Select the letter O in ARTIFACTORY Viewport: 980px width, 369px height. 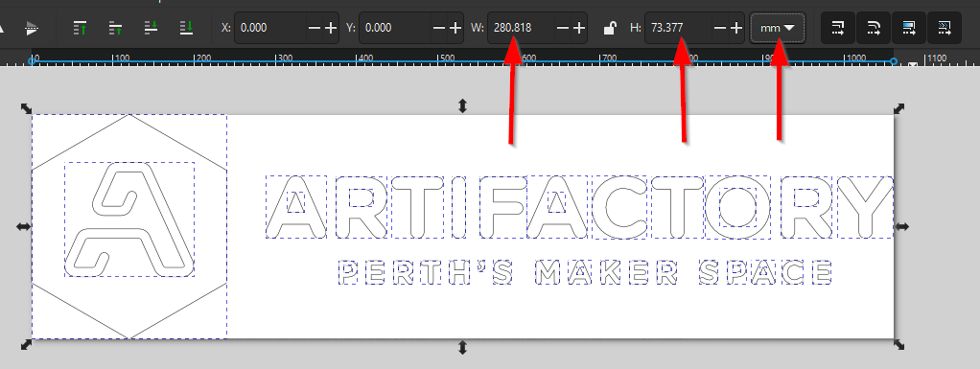tap(738, 207)
